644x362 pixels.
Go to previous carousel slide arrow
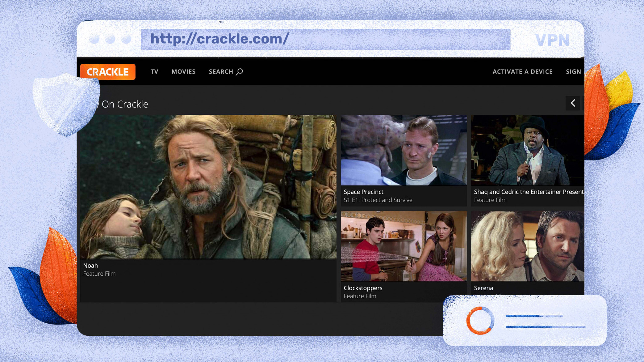point(573,103)
